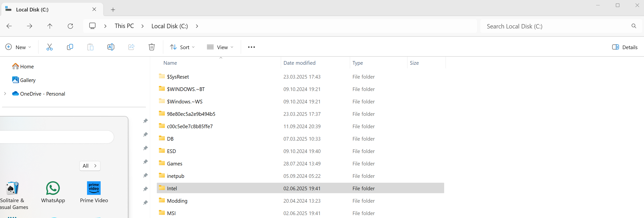644x218 pixels.
Task: Expand chevron before This PC breadcrumb
Action: coord(105,26)
